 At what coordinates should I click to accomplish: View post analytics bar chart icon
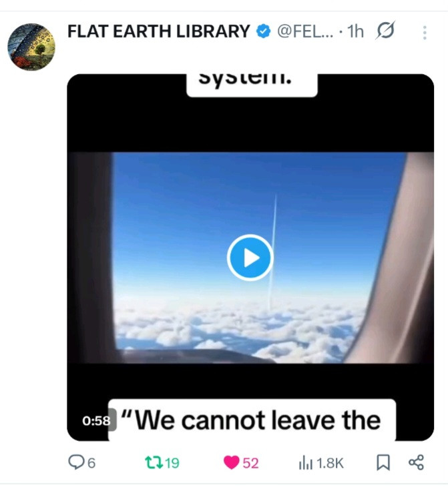pyautogui.click(x=305, y=463)
